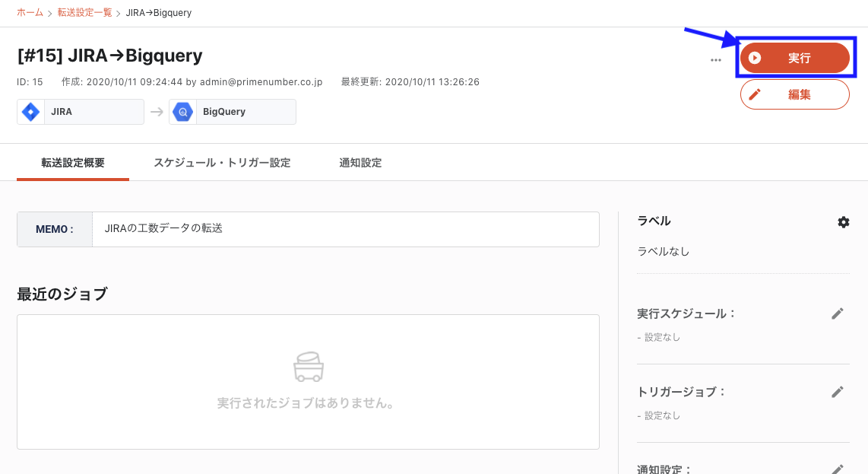Click the MEMO text field
This screenshot has width=868, height=474.
345,229
